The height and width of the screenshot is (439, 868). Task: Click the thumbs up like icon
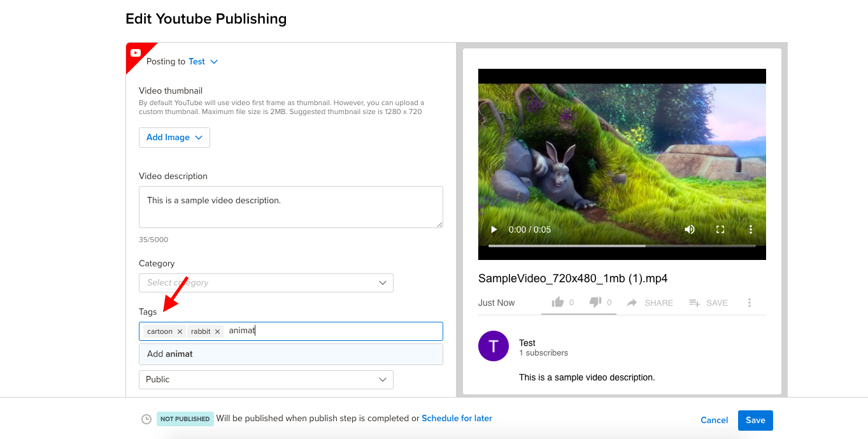(558, 302)
